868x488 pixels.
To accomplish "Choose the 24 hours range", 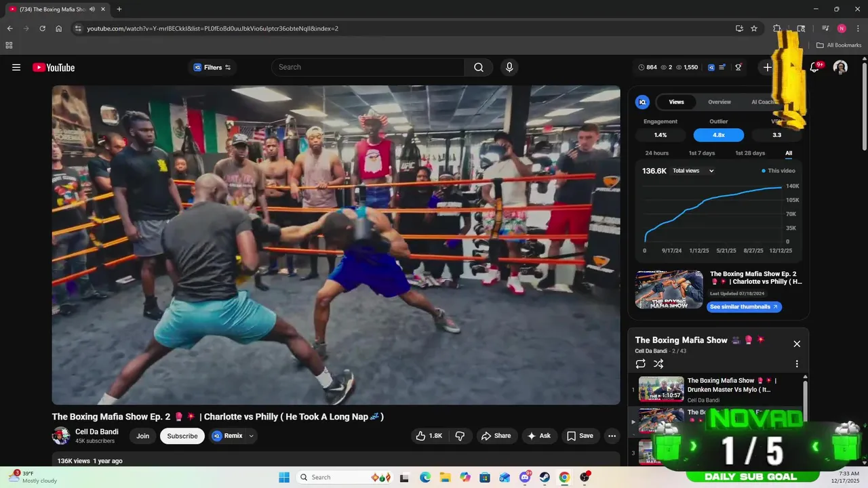I will (x=657, y=153).
